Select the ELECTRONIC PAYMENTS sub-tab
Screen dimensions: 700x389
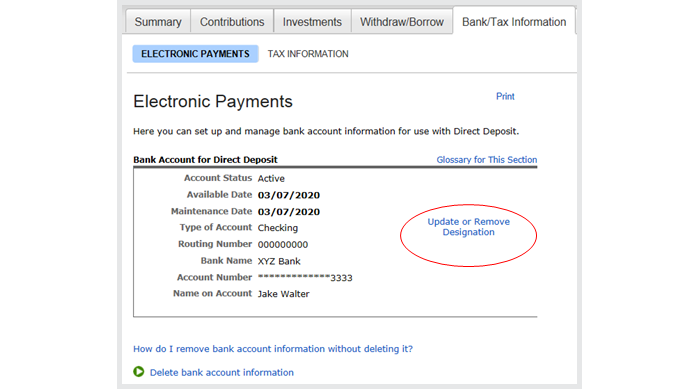(x=196, y=54)
